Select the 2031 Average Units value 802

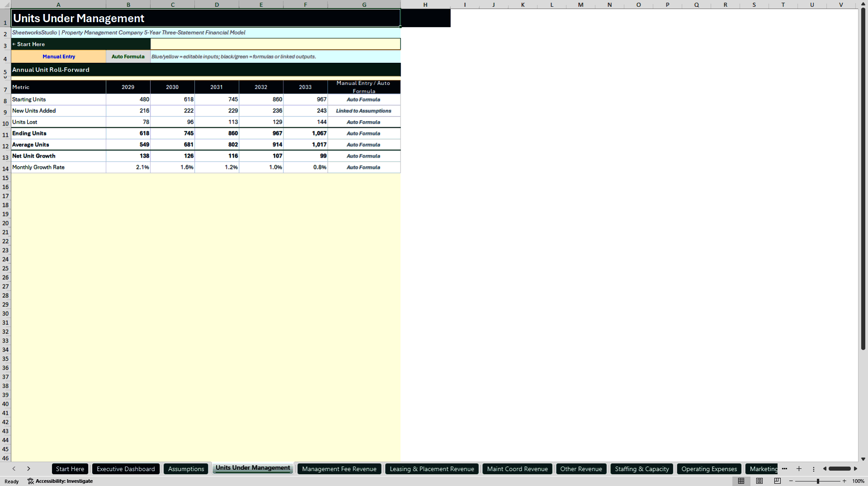tap(217, 145)
